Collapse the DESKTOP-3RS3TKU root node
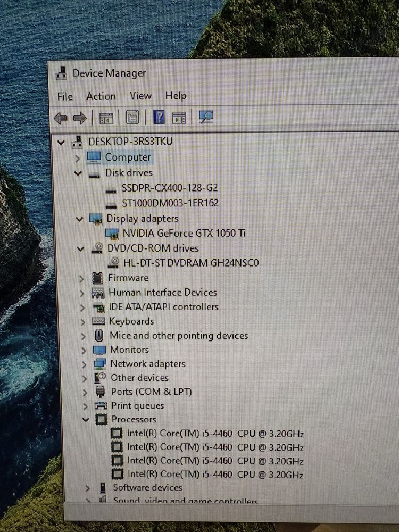 (x=61, y=143)
